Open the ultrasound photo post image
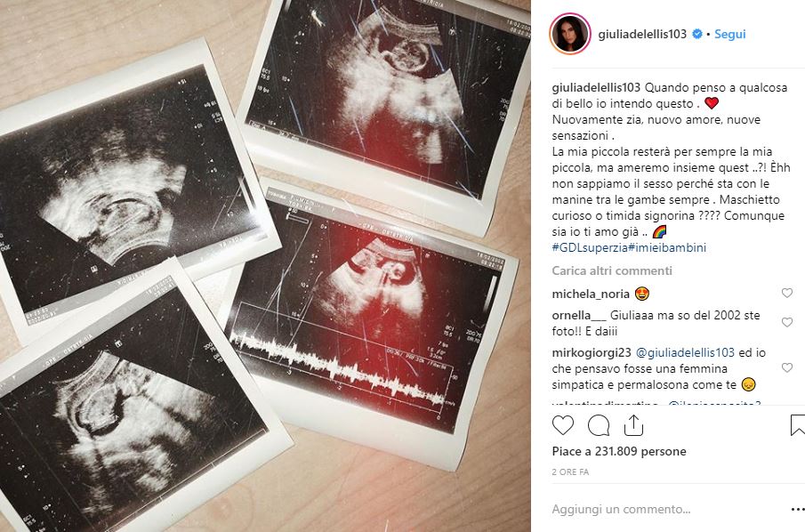Screen dimensions: 805x532 (265, 266)
